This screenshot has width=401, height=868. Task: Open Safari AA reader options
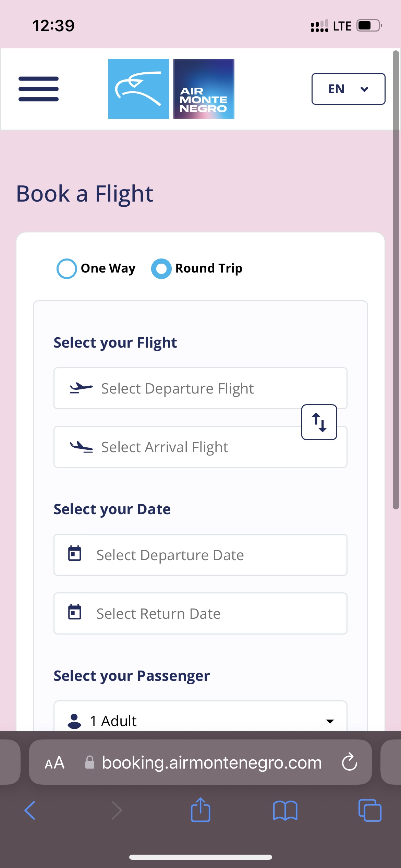[55, 762]
